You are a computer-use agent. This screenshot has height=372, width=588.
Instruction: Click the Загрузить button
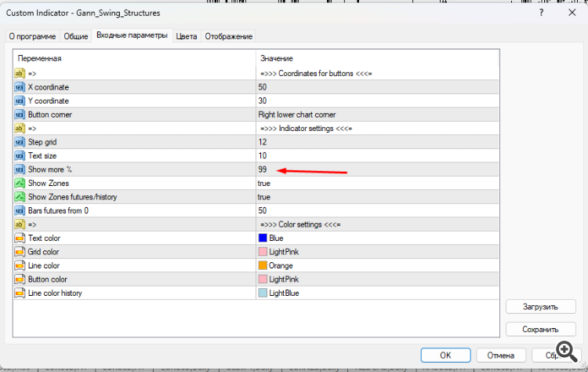click(540, 307)
